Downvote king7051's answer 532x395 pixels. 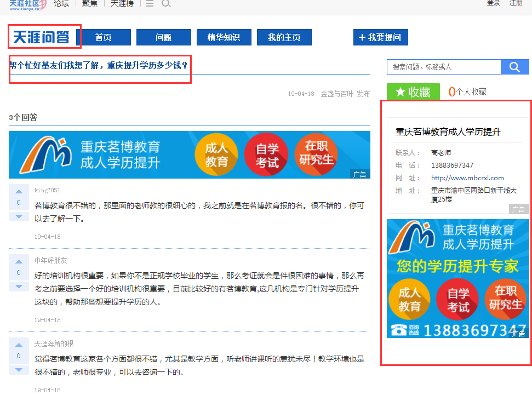click(x=19, y=216)
